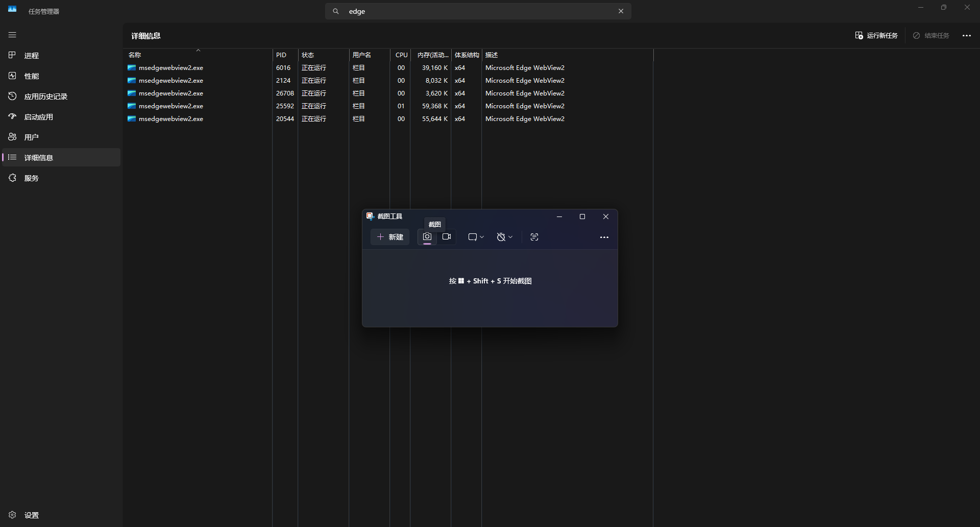This screenshot has width=980, height=527.
Task: Open Task Manager Settings (设置)
Action: pyautogui.click(x=61, y=515)
